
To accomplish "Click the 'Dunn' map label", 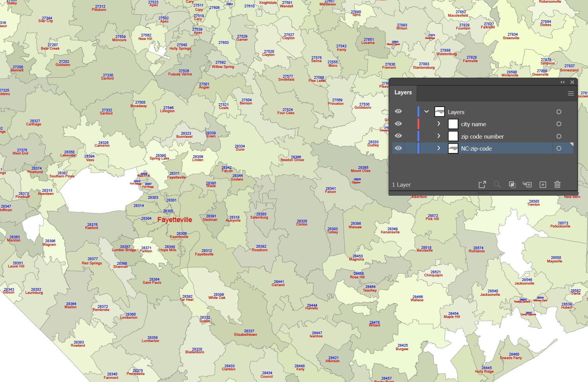I will tap(240, 149).
